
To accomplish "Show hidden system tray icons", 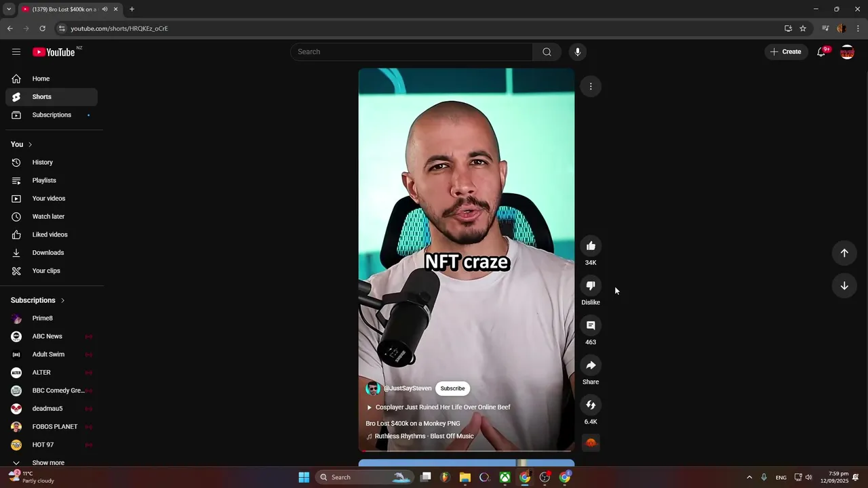I will [x=749, y=477].
